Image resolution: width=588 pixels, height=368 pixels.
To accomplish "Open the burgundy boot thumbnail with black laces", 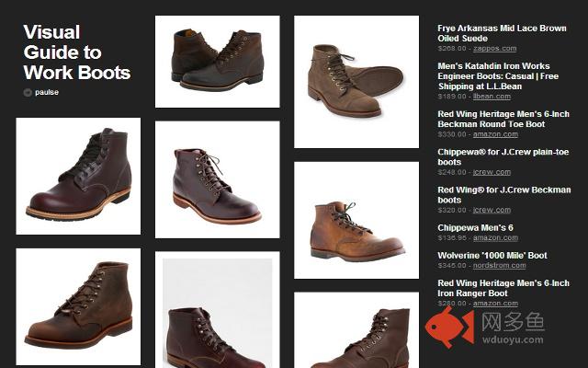I will click(x=78, y=176).
